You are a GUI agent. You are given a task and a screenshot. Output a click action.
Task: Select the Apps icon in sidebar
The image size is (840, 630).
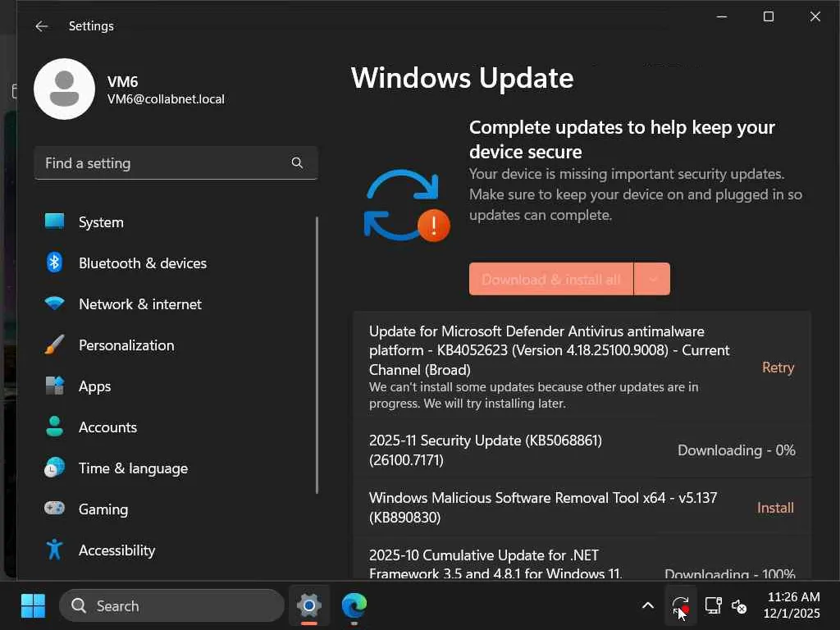point(54,386)
